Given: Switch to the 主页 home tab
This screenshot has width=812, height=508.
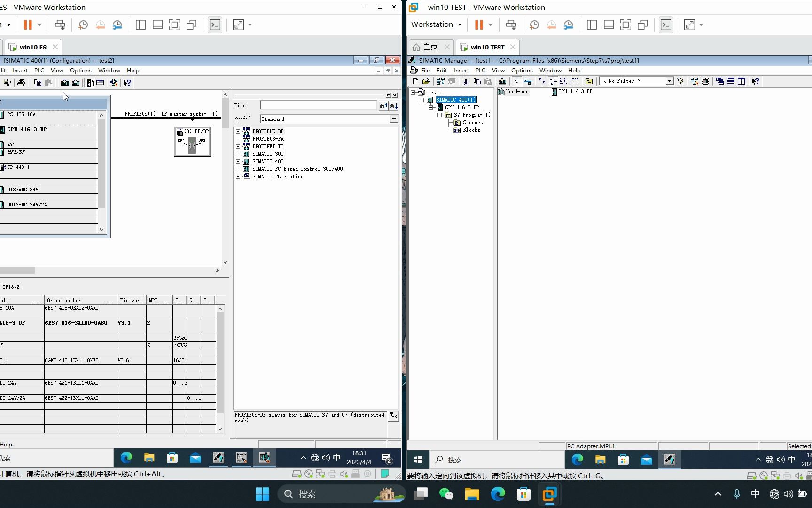Looking at the screenshot, I should (430, 47).
